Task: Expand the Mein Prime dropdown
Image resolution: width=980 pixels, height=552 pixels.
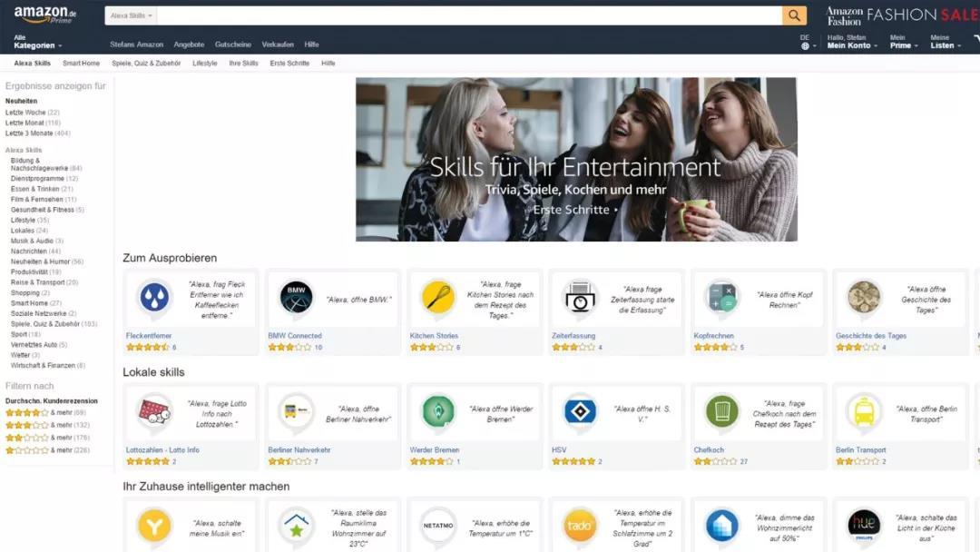Action: point(904,42)
